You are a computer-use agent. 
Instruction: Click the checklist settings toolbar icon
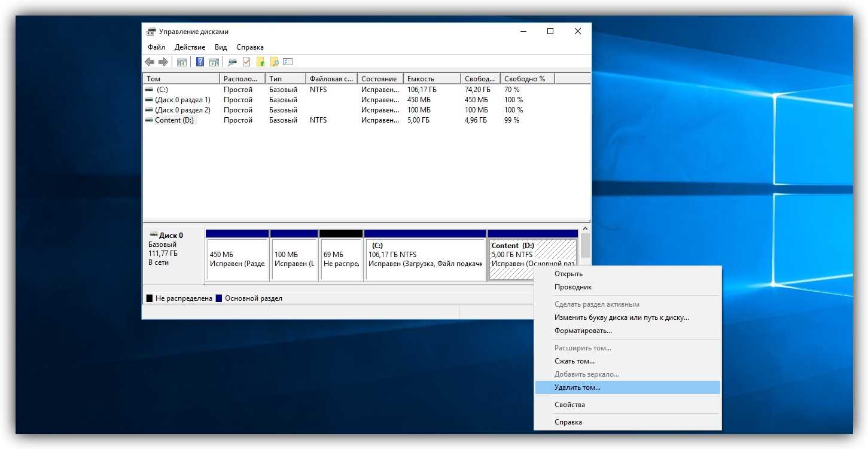point(288,62)
